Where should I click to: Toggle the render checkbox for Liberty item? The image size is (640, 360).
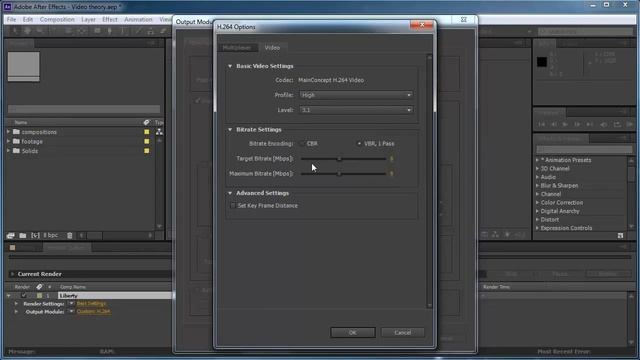24,296
